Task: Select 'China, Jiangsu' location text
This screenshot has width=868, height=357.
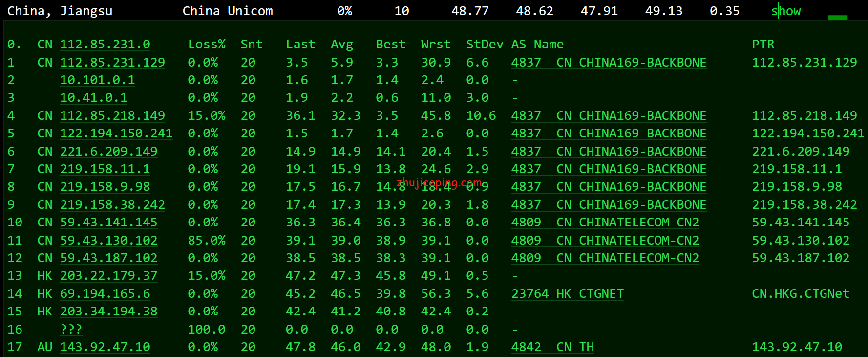Action: tap(60, 11)
